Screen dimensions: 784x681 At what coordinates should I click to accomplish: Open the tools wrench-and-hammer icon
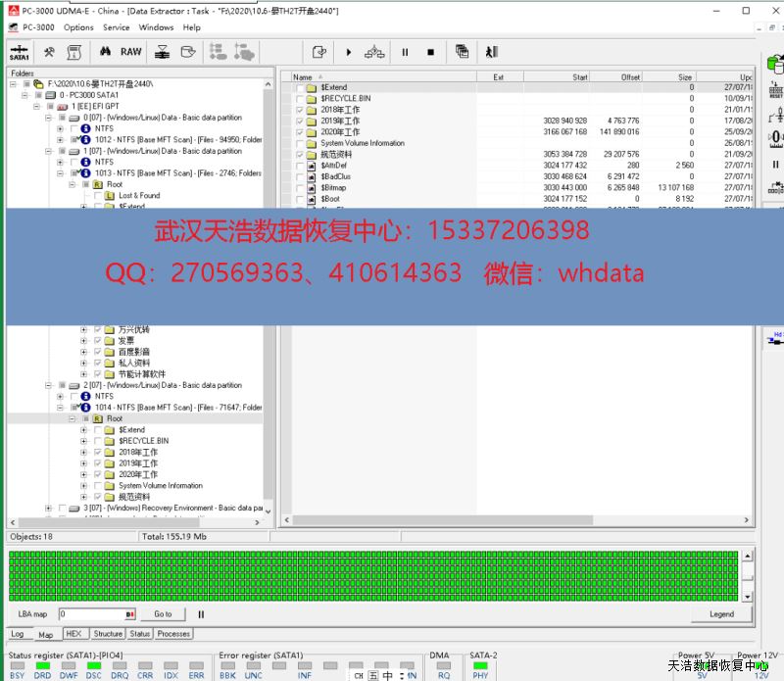[x=49, y=52]
